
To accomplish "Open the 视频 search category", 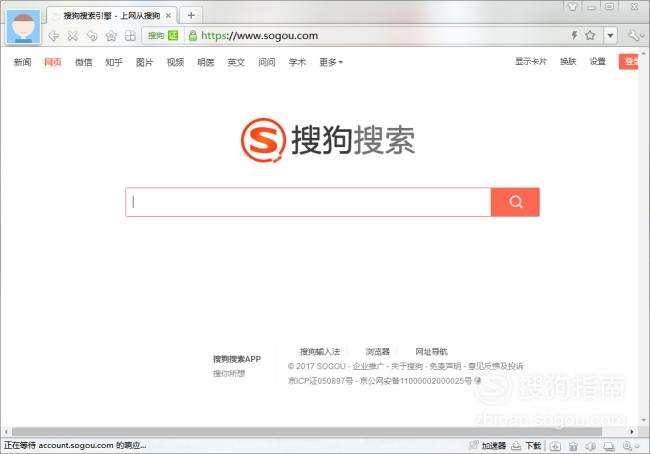I will point(175,62).
